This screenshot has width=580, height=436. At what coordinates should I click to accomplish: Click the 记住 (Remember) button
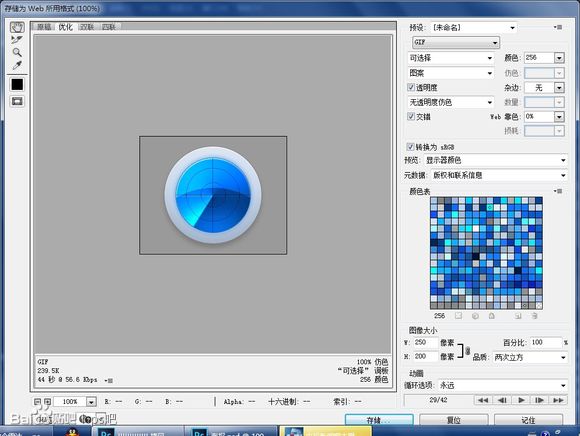click(x=529, y=420)
